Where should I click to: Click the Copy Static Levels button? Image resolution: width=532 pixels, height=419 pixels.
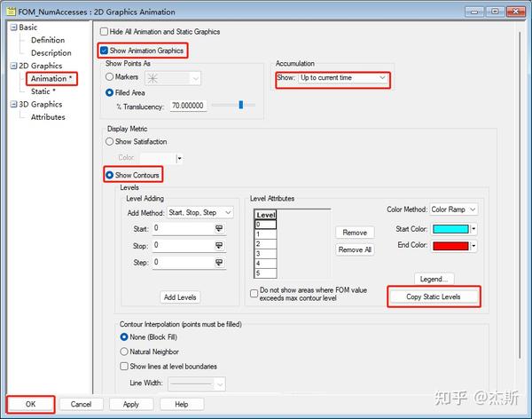click(434, 297)
